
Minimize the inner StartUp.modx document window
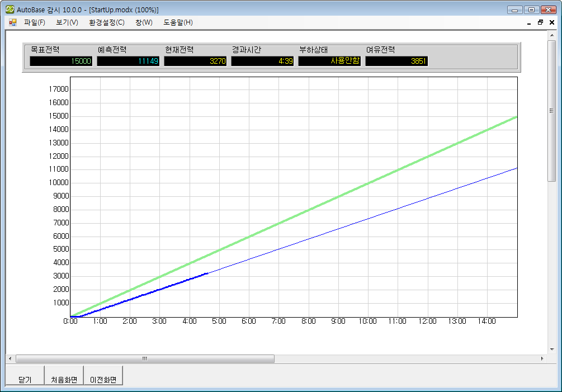(x=529, y=23)
